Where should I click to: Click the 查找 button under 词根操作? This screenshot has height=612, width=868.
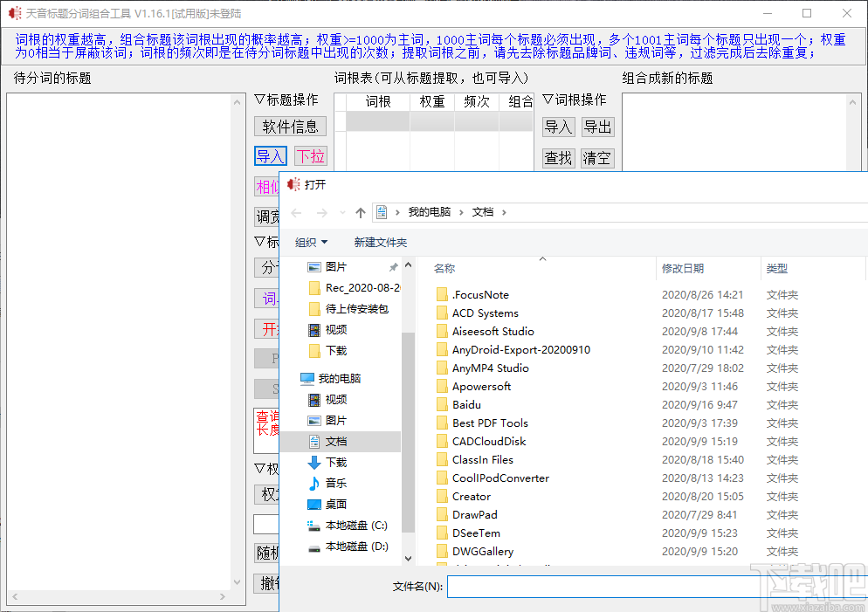point(558,158)
